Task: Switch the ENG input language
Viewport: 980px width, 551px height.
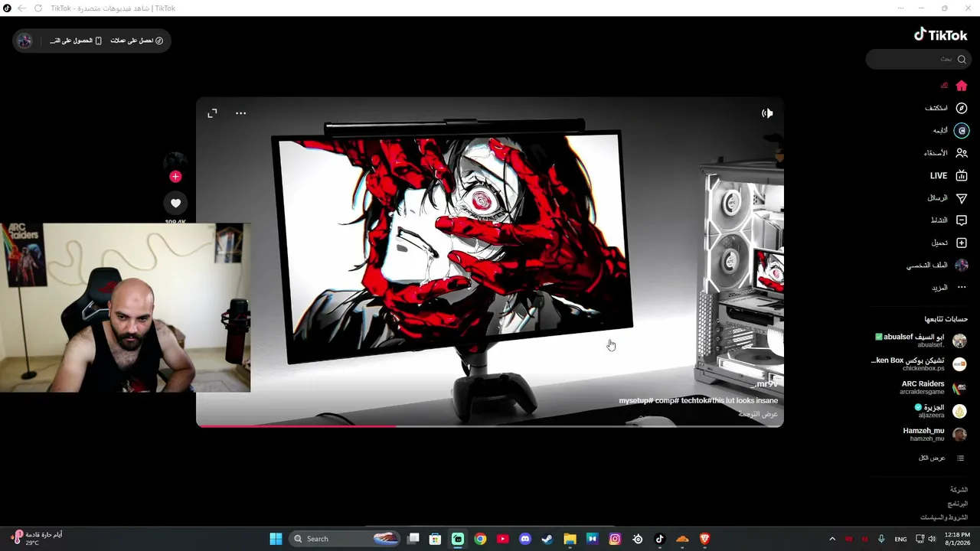Action: [901, 539]
